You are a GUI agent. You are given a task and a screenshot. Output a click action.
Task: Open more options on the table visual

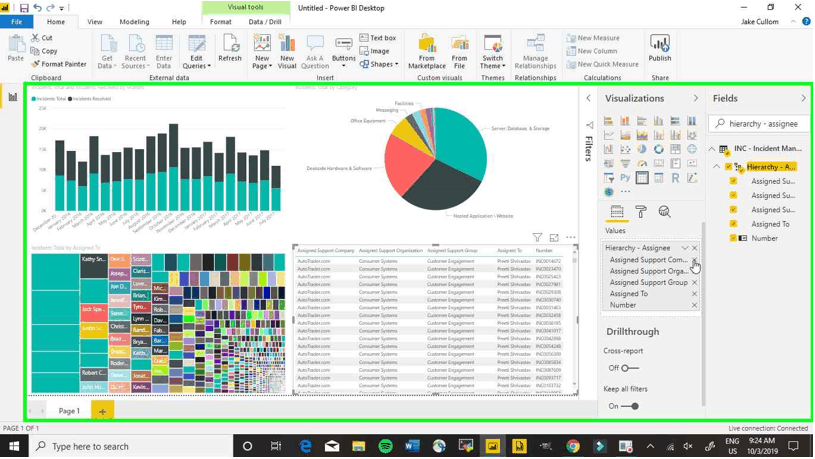click(x=571, y=238)
